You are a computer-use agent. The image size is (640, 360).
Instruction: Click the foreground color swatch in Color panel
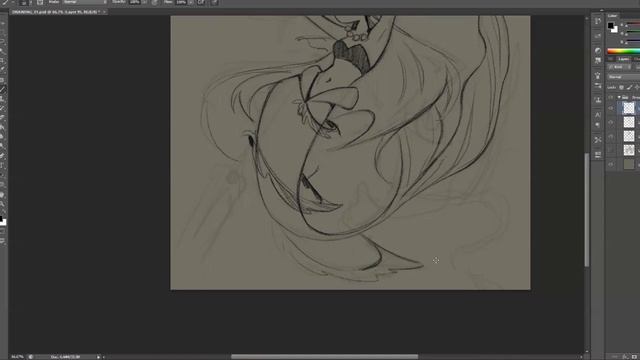(x=611, y=26)
